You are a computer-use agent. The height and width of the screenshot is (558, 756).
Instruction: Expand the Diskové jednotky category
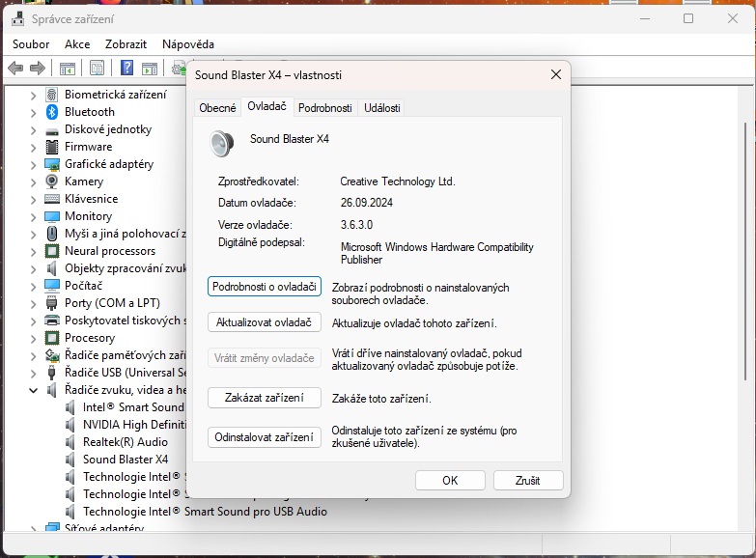(33, 130)
